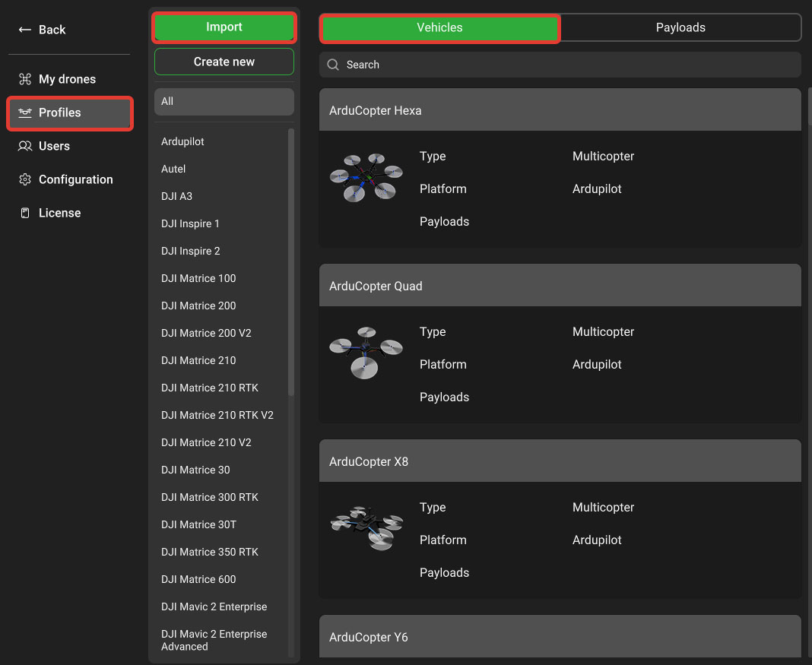The image size is (812, 665).
Task: Open the My drones section
Action: (x=68, y=79)
